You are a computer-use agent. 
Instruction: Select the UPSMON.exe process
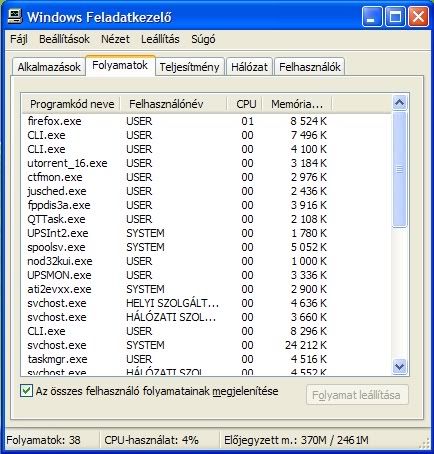coord(207,275)
